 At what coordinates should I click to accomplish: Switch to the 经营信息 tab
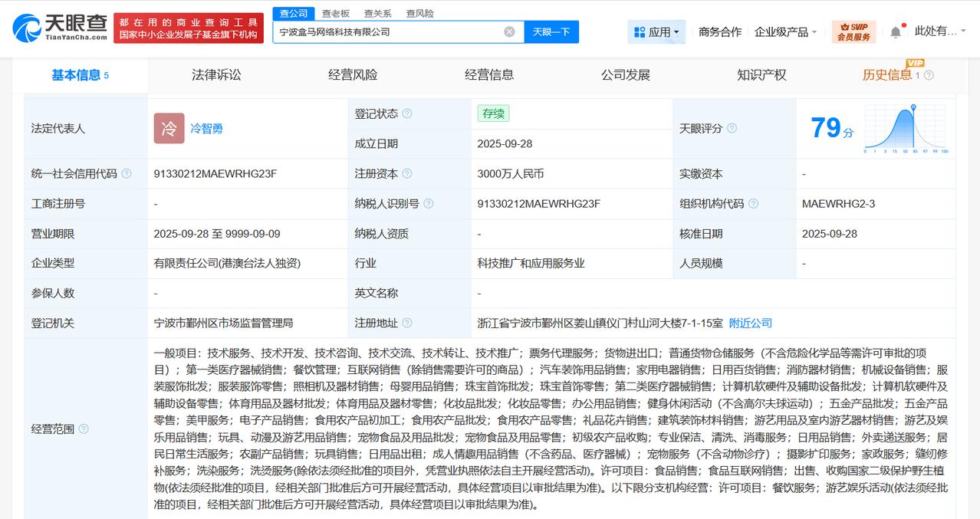(489, 75)
